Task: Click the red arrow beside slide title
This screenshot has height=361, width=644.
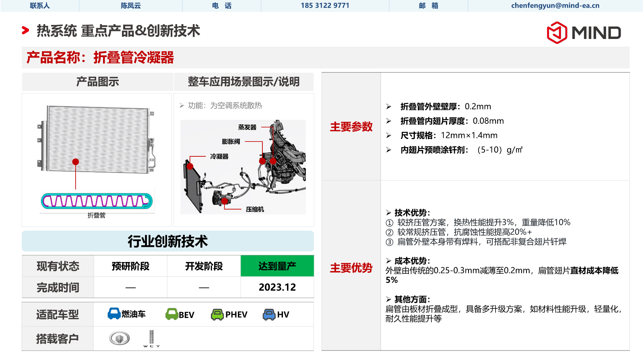Action: (x=25, y=31)
